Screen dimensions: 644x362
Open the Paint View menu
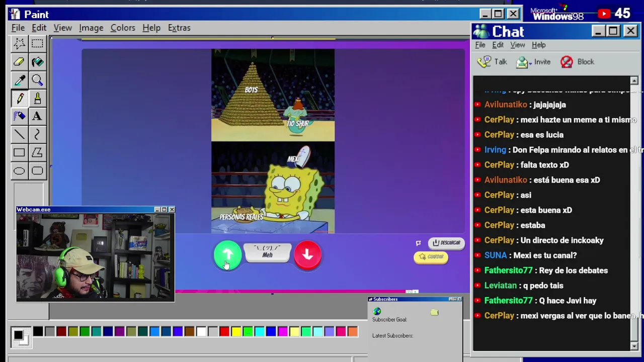point(63,28)
